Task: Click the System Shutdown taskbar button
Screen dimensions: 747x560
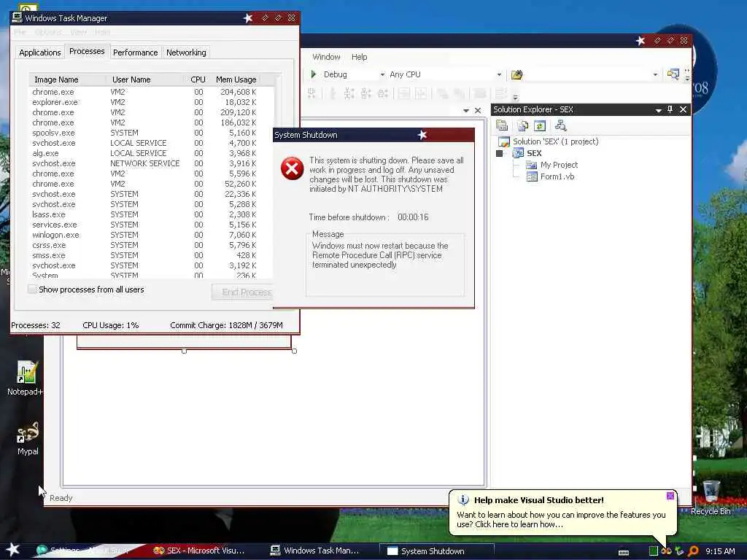Action: pos(437,551)
